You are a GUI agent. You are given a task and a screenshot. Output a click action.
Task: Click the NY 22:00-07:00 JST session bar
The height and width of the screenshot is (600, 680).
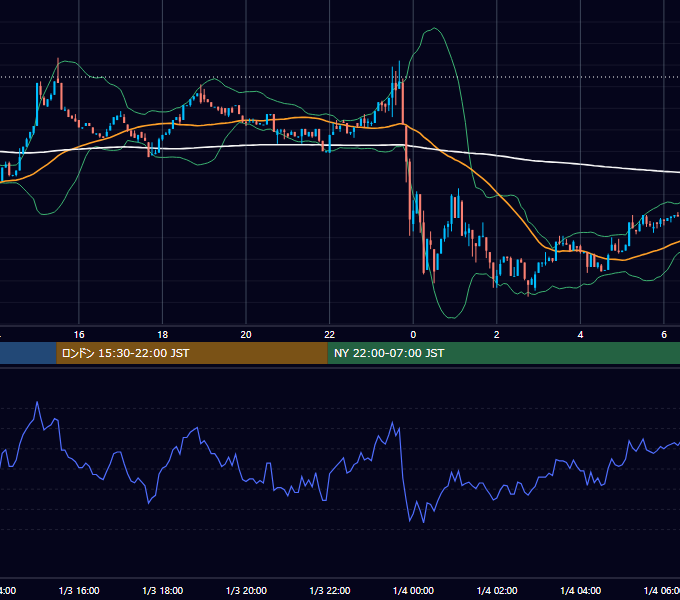point(503,353)
